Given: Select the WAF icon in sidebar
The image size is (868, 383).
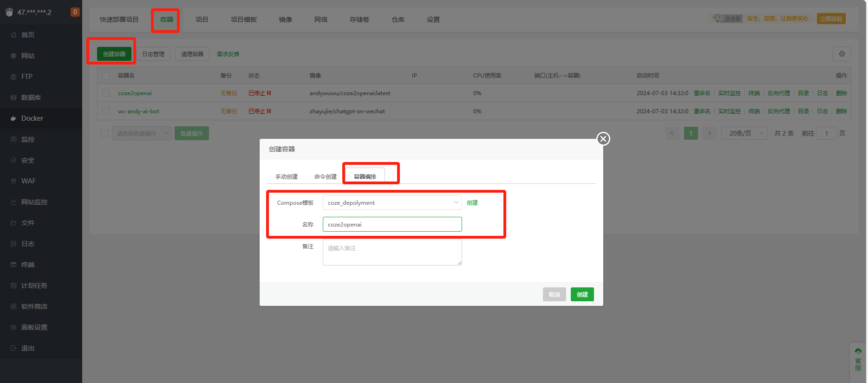Looking at the screenshot, I should [13, 181].
